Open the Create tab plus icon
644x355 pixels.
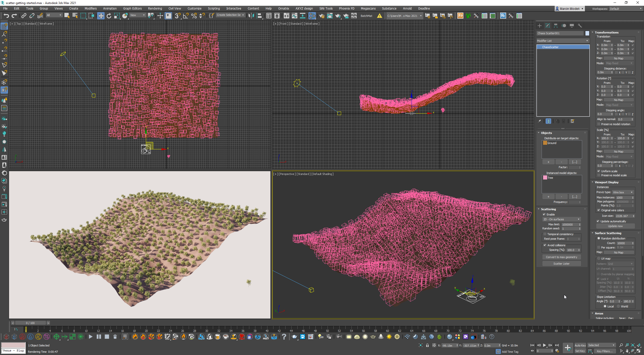[540, 26]
